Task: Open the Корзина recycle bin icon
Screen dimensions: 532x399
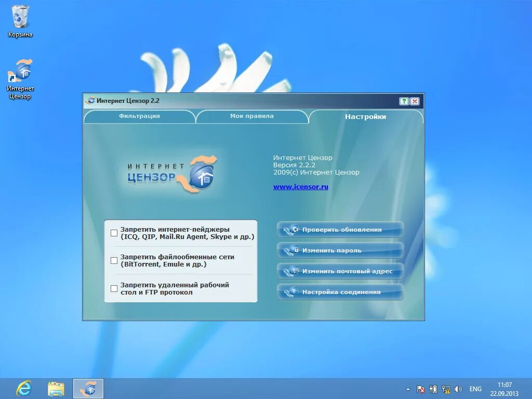Action: 20,21
